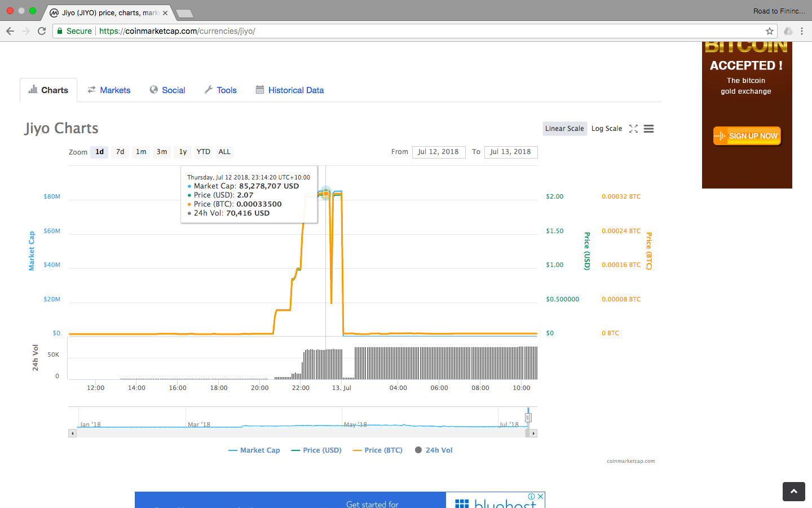Viewport: 812px width, 508px height.
Task: Open the Markets tab
Action: click(x=109, y=90)
